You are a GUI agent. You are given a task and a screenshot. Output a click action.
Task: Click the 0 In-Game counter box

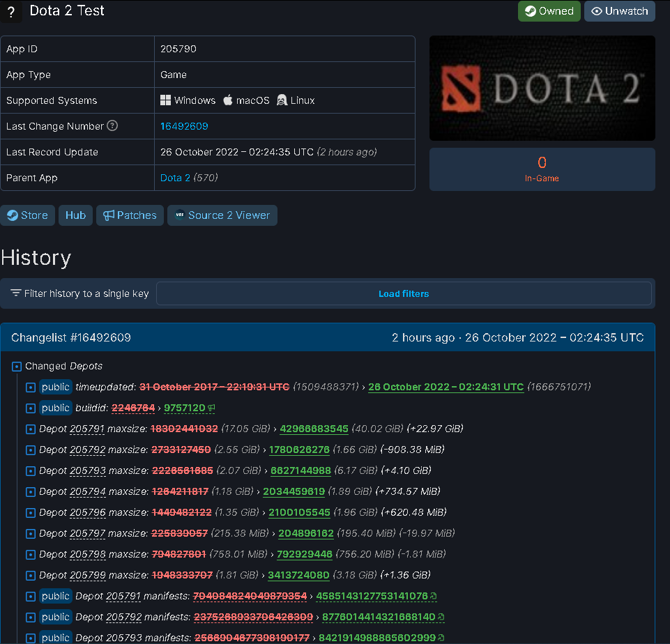(x=542, y=169)
